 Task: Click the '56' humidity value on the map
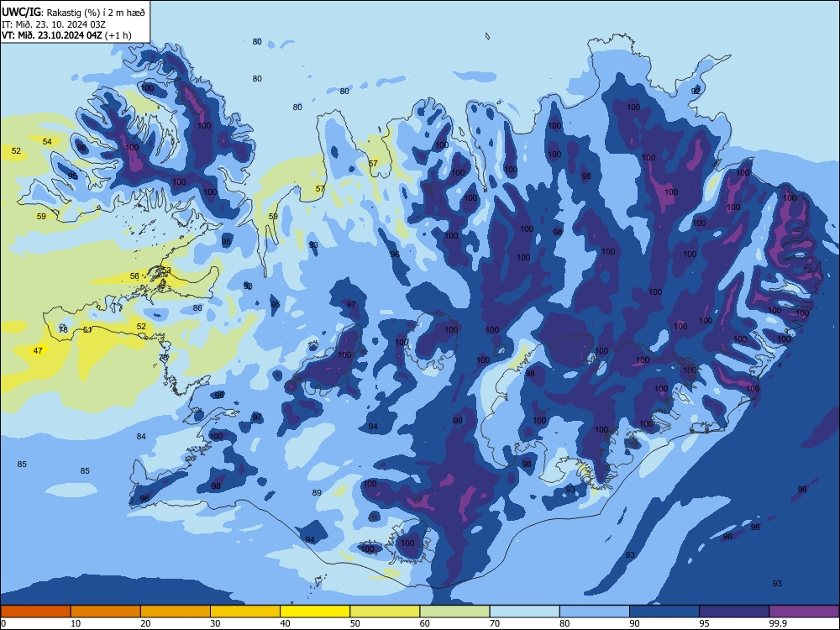tap(134, 276)
